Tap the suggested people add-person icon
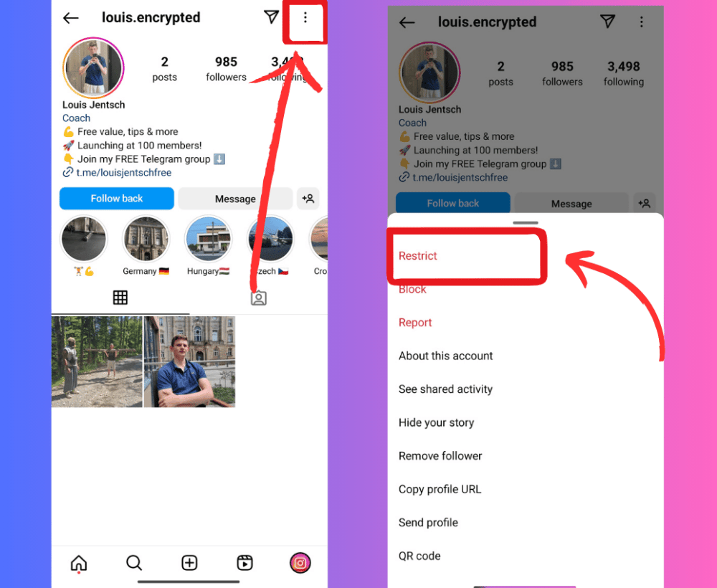Image resolution: width=717 pixels, height=588 pixels. (308, 199)
